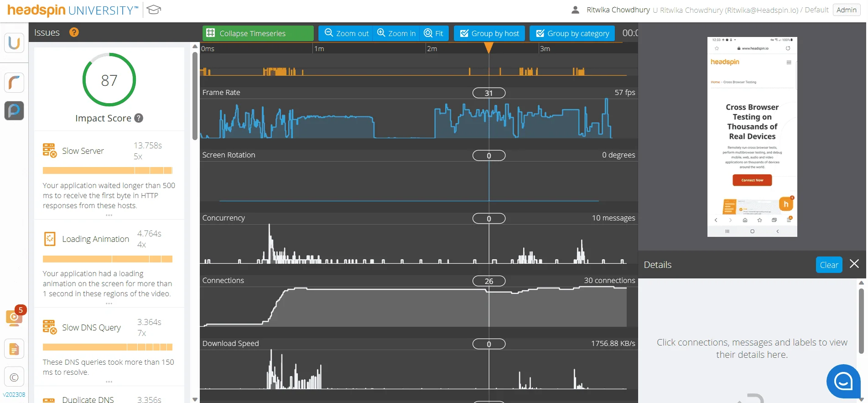
Task: Click the Slow DNS Query issue icon
Action: pyautogui.click(x=50, y=327)
